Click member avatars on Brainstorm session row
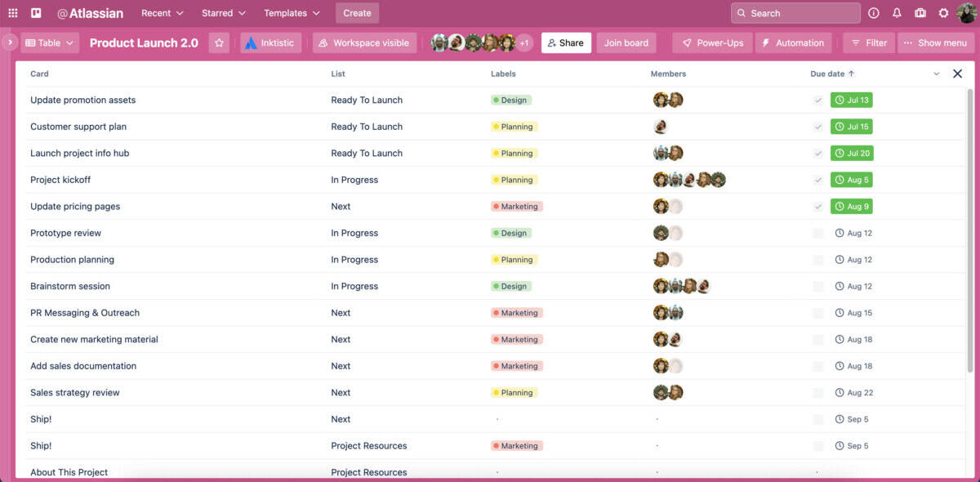 pyautogui.click(x=682, y=287)
